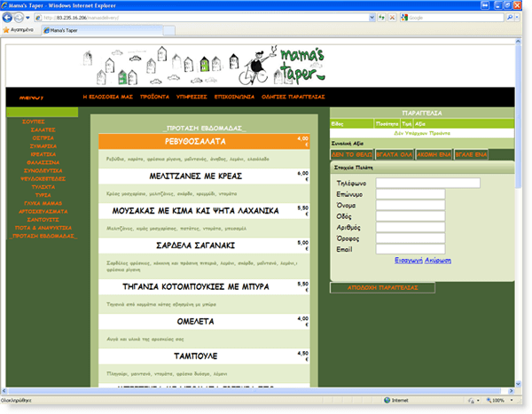Click the Οδός input field
This screenshot has height=414, width=532.
[x=411, y=216]
